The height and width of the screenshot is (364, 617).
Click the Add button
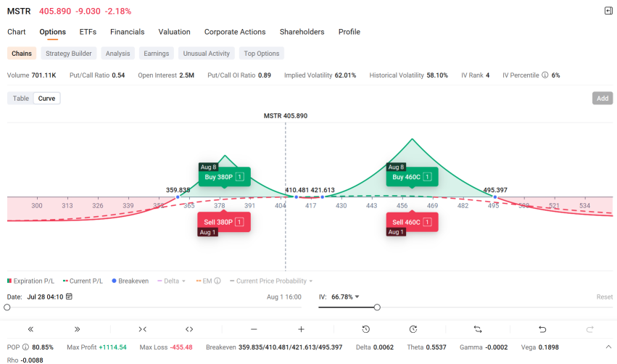tap(602, 99)
